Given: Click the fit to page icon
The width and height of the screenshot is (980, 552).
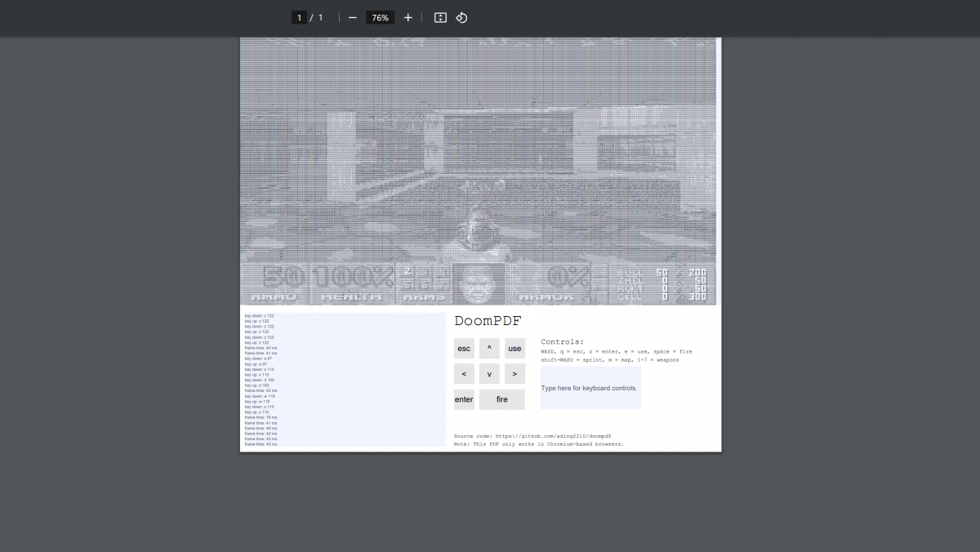Looking at the screenshot, I should (x=440, y=17).
